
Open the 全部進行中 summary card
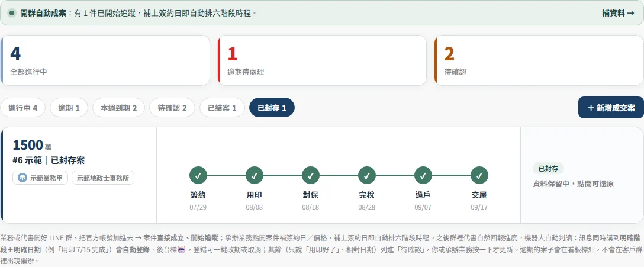coord(105,60)
